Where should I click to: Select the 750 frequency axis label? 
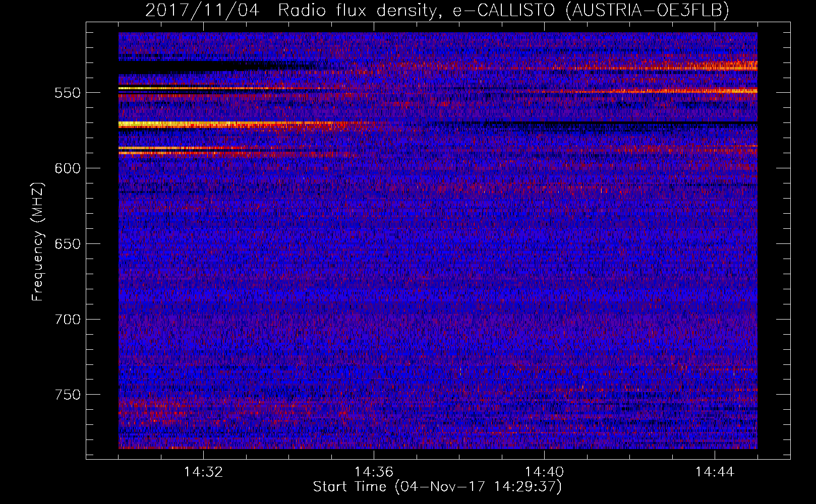pyautogui.click(x=68, y=395)
